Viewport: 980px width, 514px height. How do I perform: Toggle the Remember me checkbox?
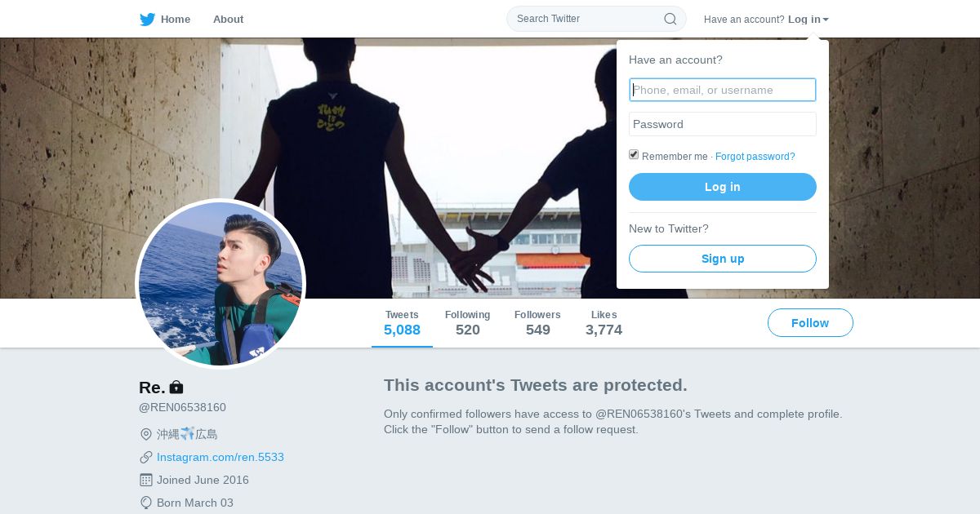click(x=634, y=155)
